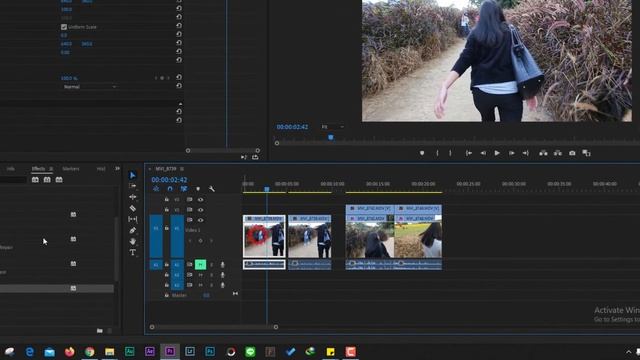Image resolution: width=640 pixels, height=360 pixels.
Task: Toggle snap magnet in timeline
Action: click(x=170, y=189)
